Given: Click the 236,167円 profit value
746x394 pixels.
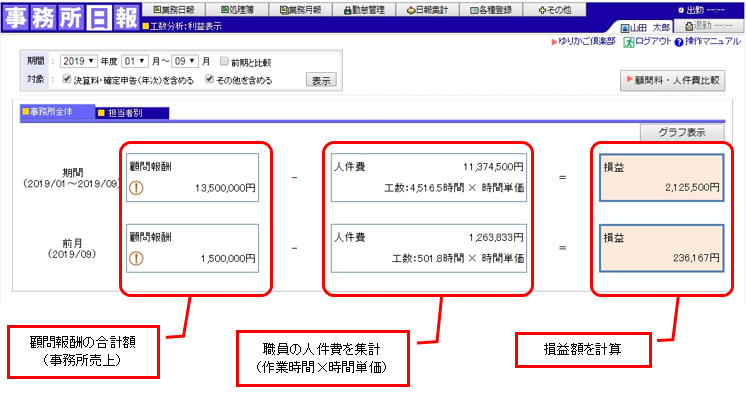Looking at the screenshot, I should (x=696, y=258).
